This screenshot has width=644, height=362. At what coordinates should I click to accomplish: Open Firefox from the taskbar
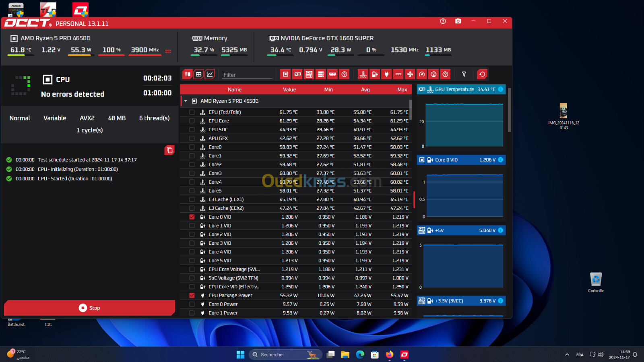[390, 354]
